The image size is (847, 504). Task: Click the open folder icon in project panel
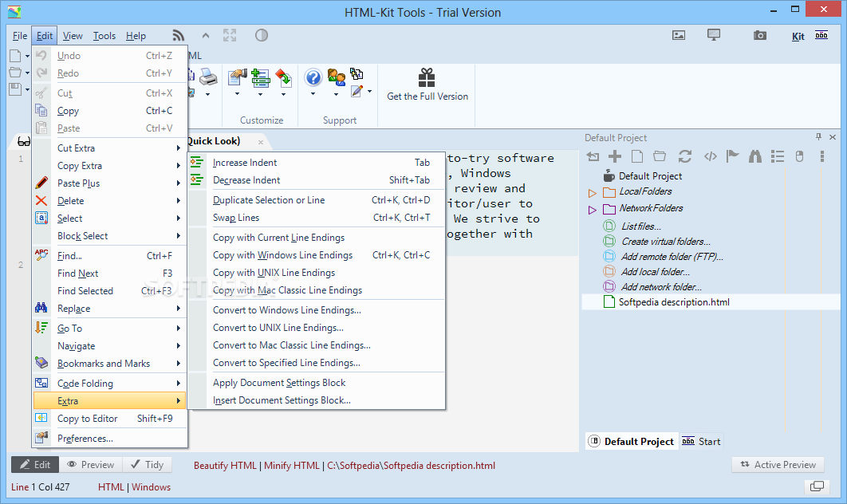coord(660,156)
